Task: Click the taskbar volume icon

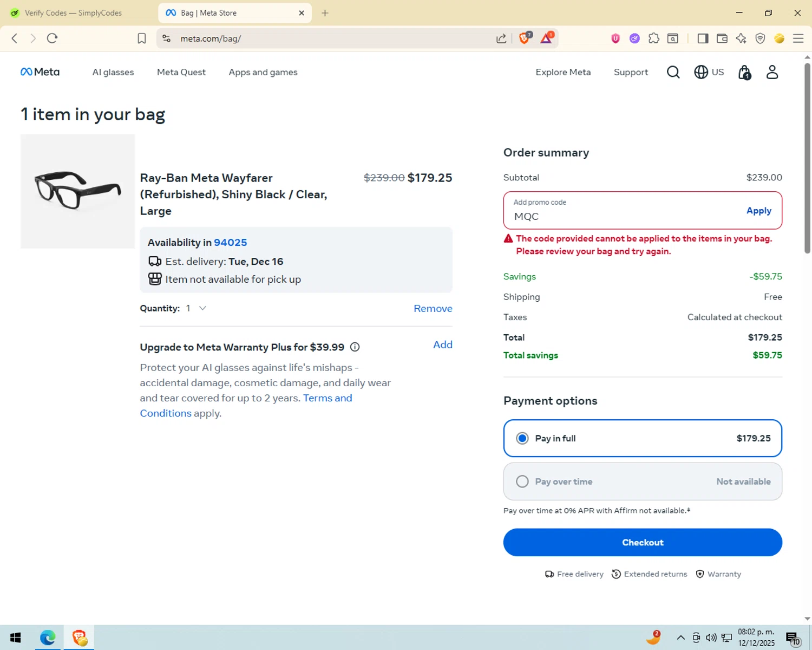Action: click(711, 638)
